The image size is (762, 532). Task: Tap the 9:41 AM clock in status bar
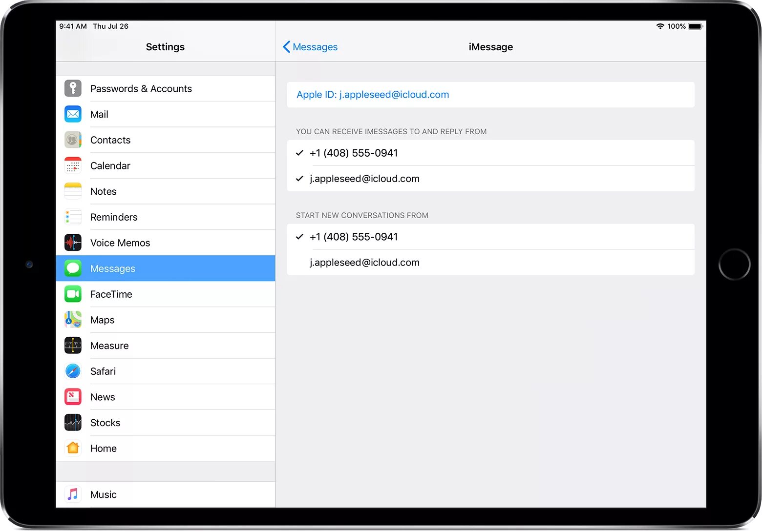click(x=73, y=26)
